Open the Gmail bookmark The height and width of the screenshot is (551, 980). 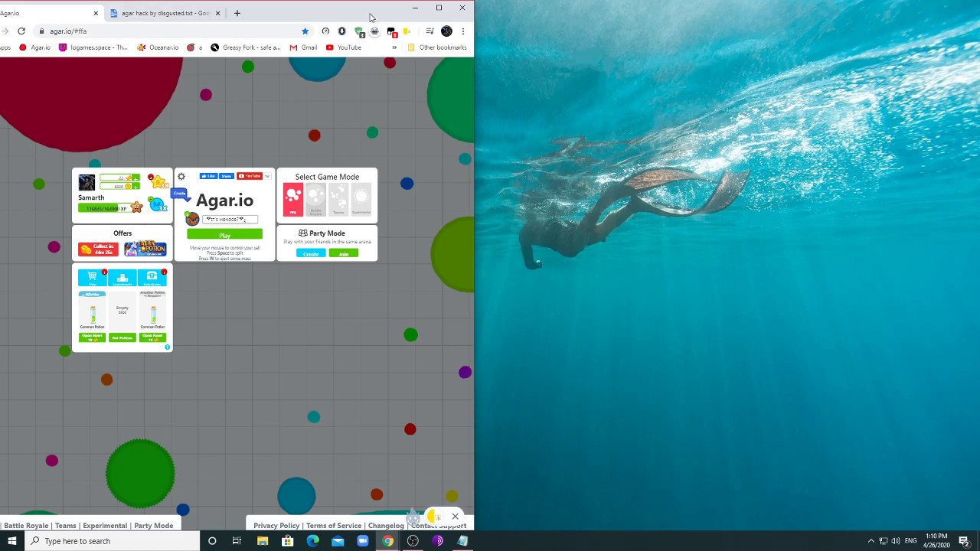click(303, 47)
